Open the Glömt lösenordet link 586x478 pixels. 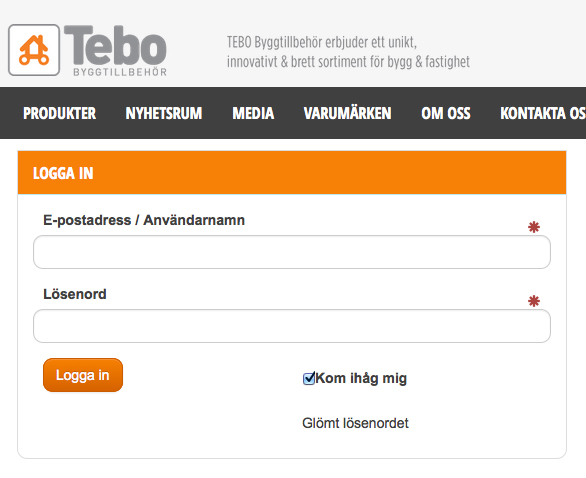[355, 423]
